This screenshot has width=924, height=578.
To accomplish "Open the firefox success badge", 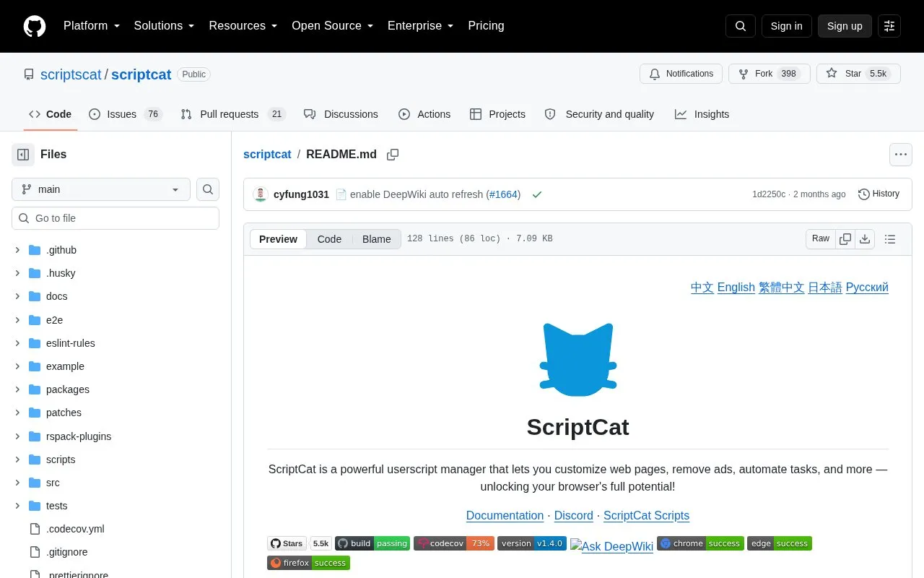I will [x=308, y=563].
